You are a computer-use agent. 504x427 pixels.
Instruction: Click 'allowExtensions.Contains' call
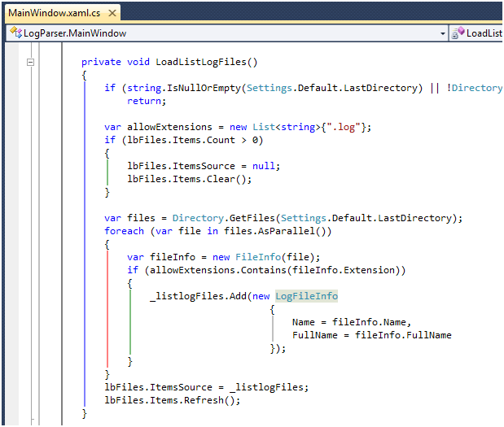218,270
